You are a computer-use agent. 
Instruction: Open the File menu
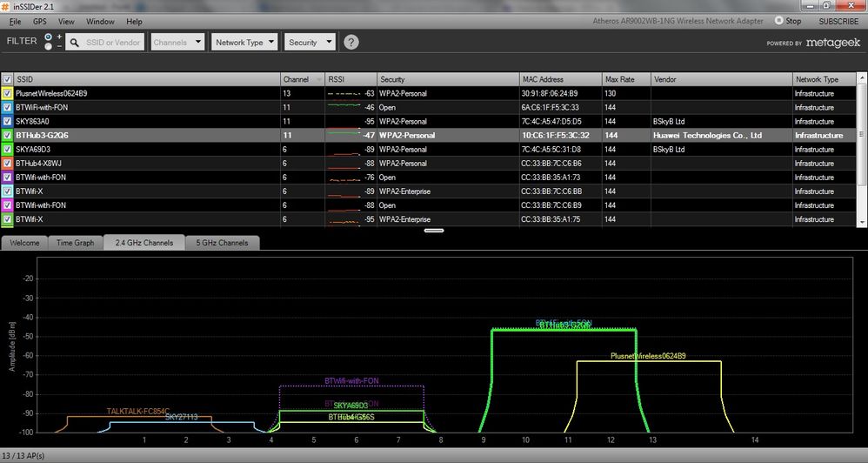pos(15,22)
